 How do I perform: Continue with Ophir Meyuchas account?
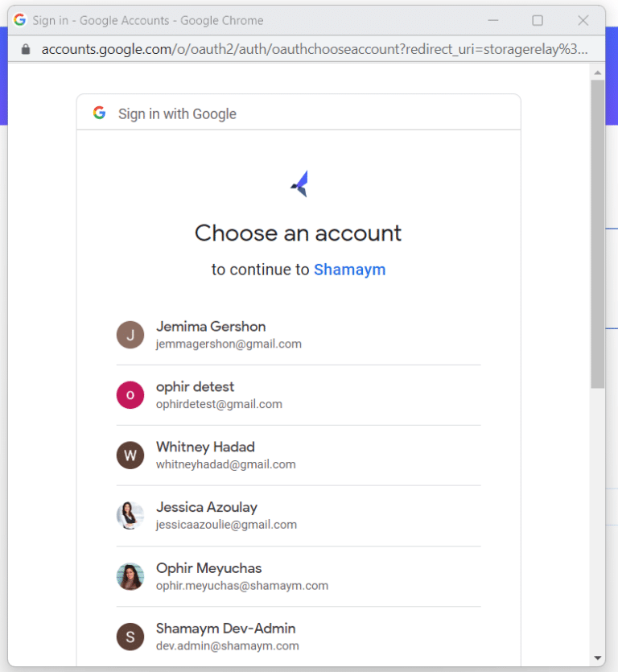click(x=299, y=576)
